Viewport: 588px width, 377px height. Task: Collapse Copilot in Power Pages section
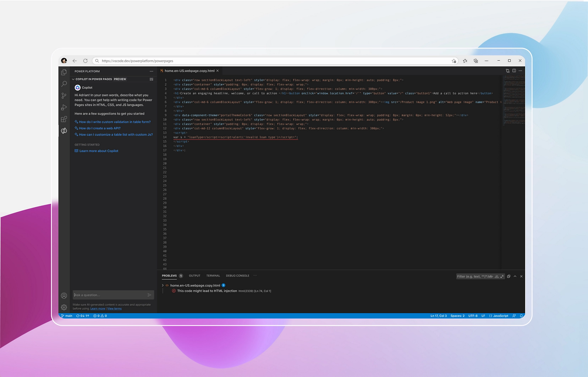(x=73, y=79)
